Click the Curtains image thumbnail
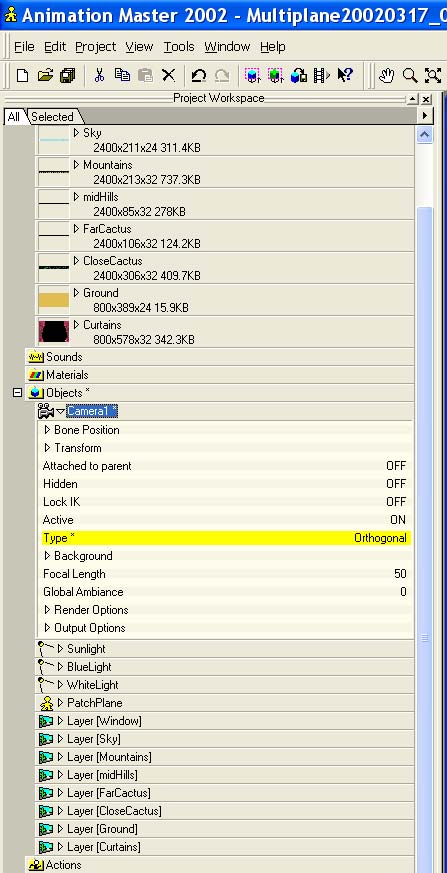 point(53,332)
